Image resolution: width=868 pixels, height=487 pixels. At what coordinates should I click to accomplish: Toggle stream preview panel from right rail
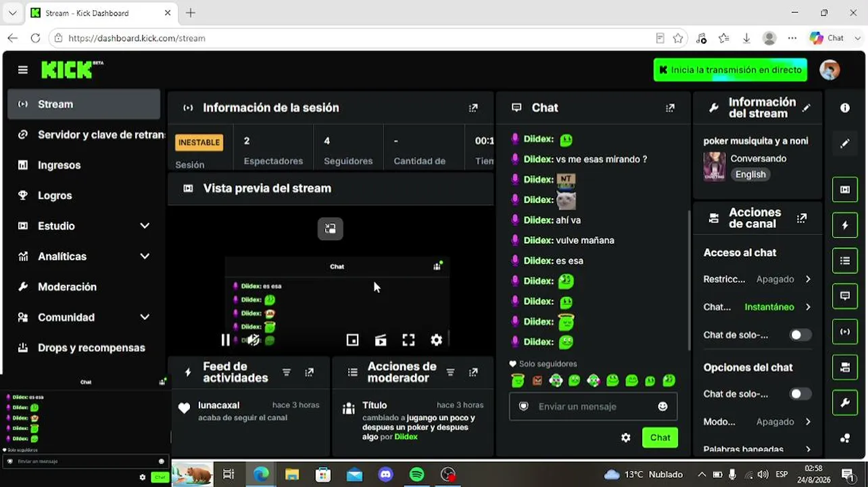pos(845,189)
